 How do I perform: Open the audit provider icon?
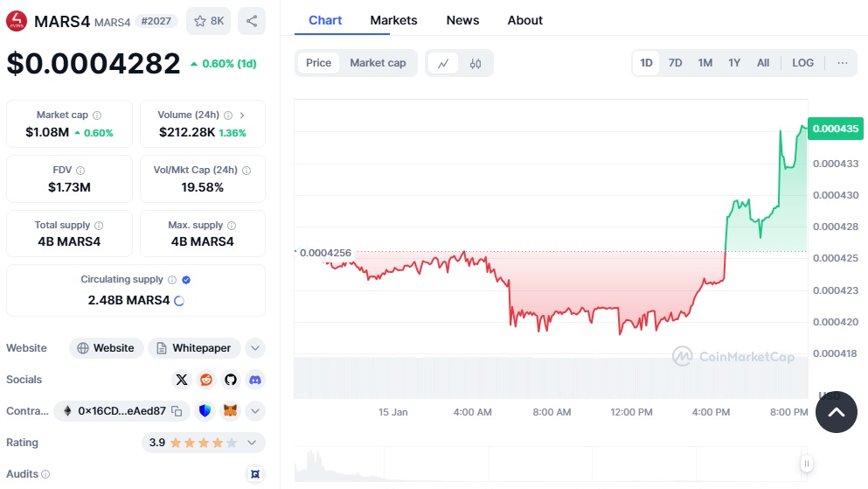point(255,474)
